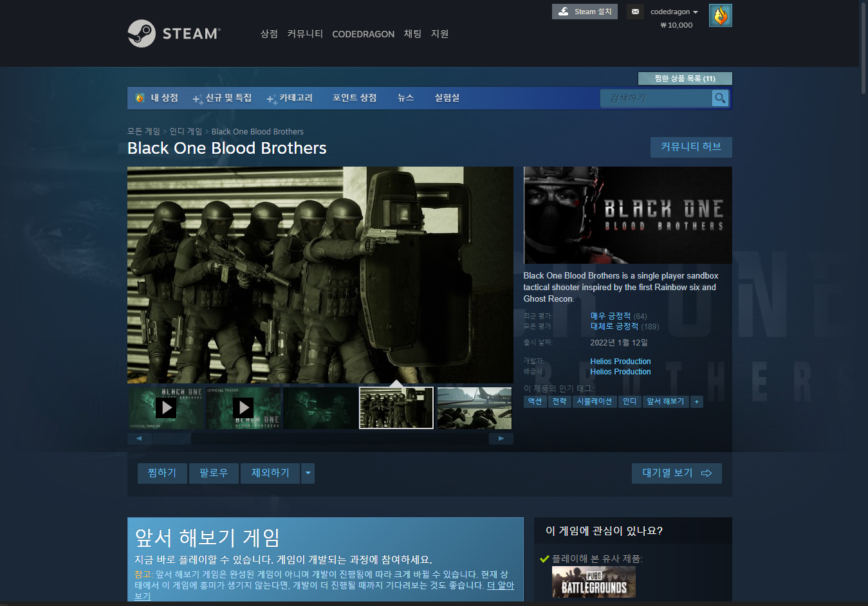868x606 pixels.
Task: Click the 인디 게임 breadcrumb link
Action: click(186, 131)
